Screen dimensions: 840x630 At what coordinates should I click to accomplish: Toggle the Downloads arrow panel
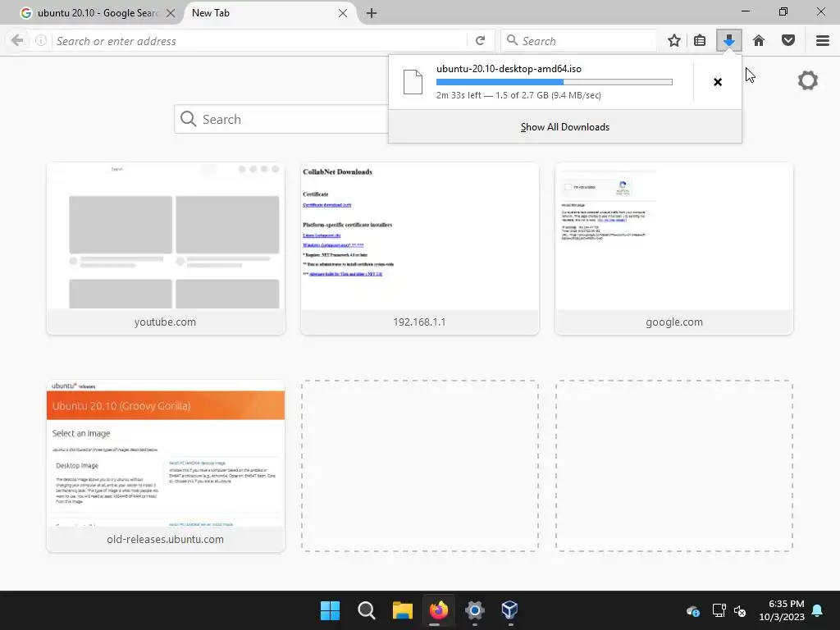(728, 41)
